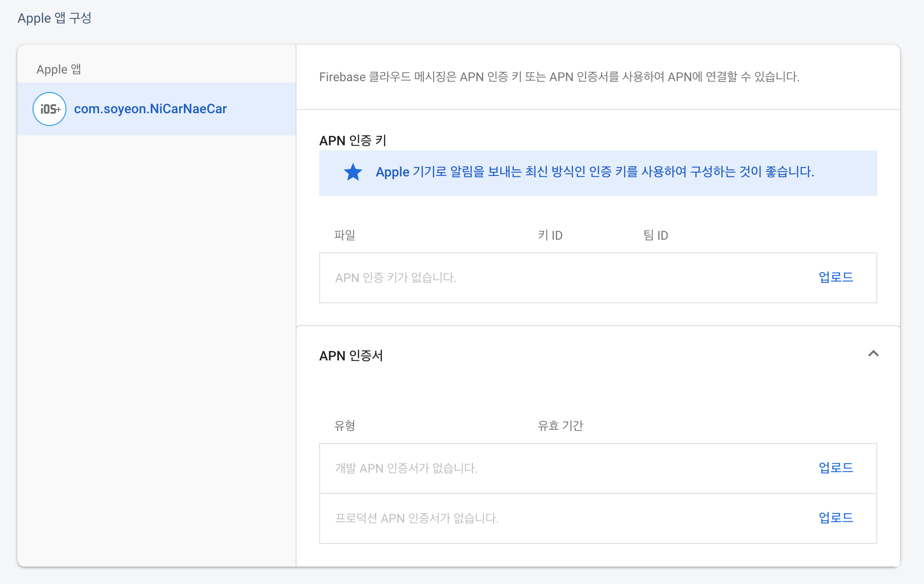Viewport: 924px width, 584px height.
Task: Click the APN 인증서 section title
Action: click(x=351, y=356)
